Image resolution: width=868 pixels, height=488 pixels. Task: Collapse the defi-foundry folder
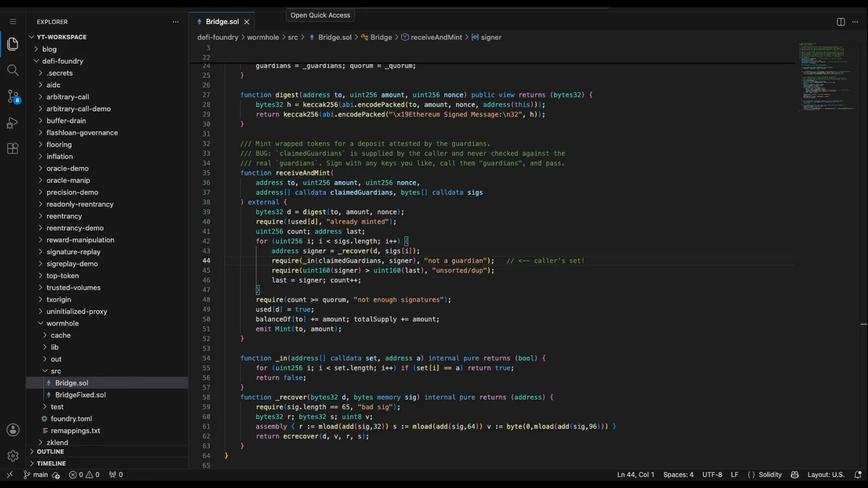coord(63,61)
